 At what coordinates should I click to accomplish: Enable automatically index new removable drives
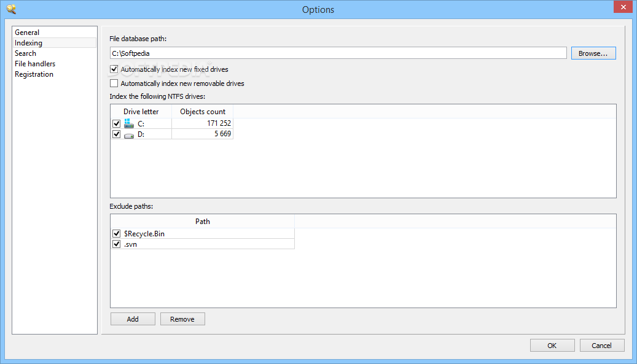pos(114,83)
